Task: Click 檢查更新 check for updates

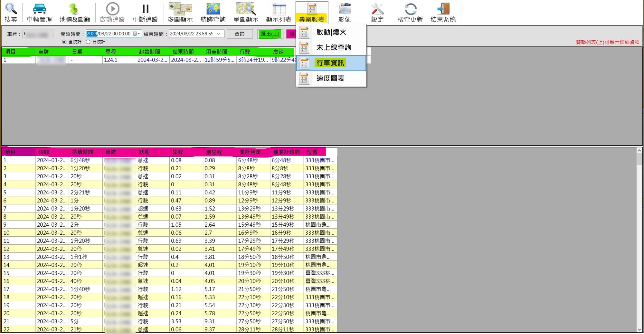Action: (410, 13)
